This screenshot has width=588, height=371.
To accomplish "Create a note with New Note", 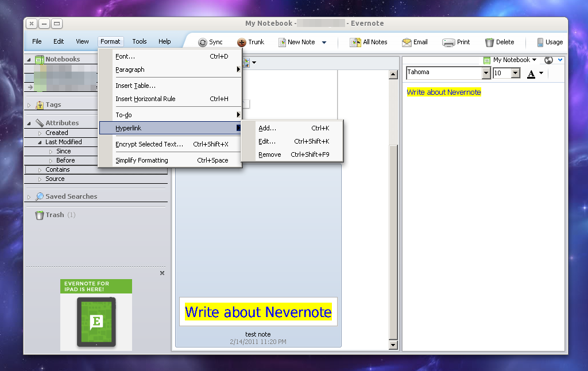I will (x=297, y=42).
